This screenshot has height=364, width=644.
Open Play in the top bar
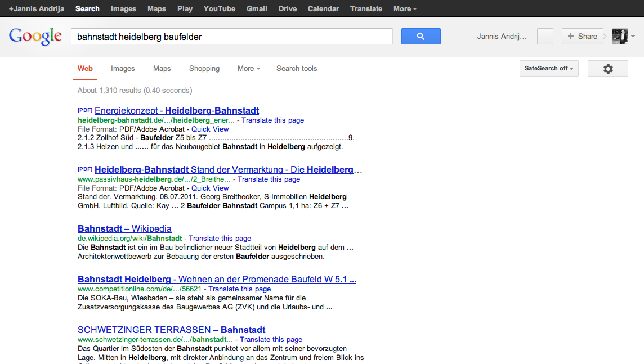[185, 8]
